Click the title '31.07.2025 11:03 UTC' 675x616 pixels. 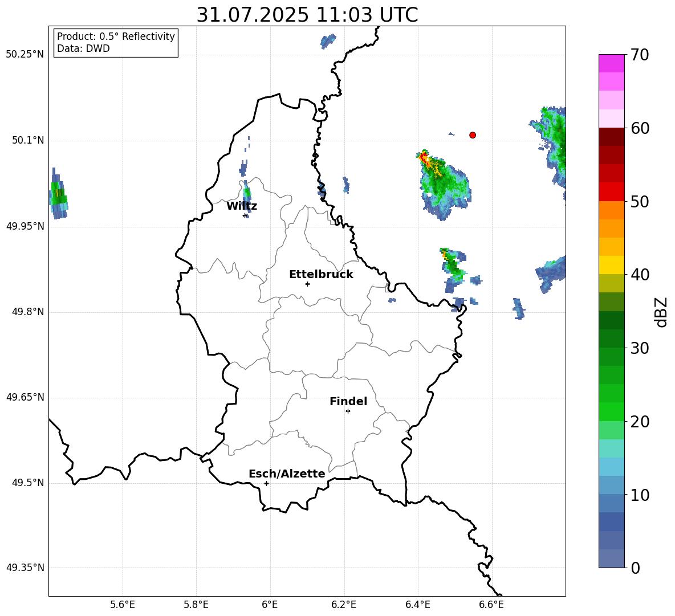point(307,15)
